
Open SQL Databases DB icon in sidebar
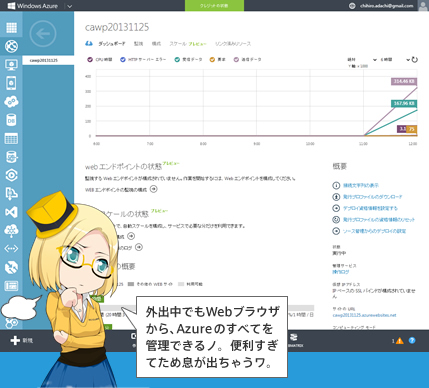[11, 120]
